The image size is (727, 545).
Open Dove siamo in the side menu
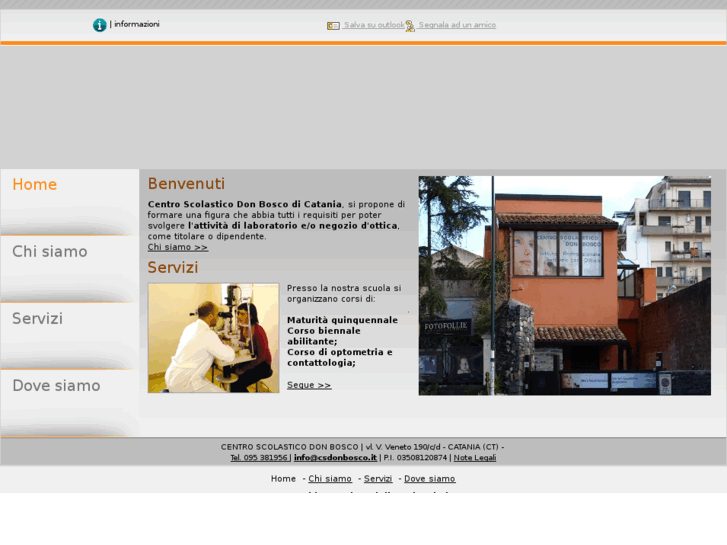pos(56,385)
